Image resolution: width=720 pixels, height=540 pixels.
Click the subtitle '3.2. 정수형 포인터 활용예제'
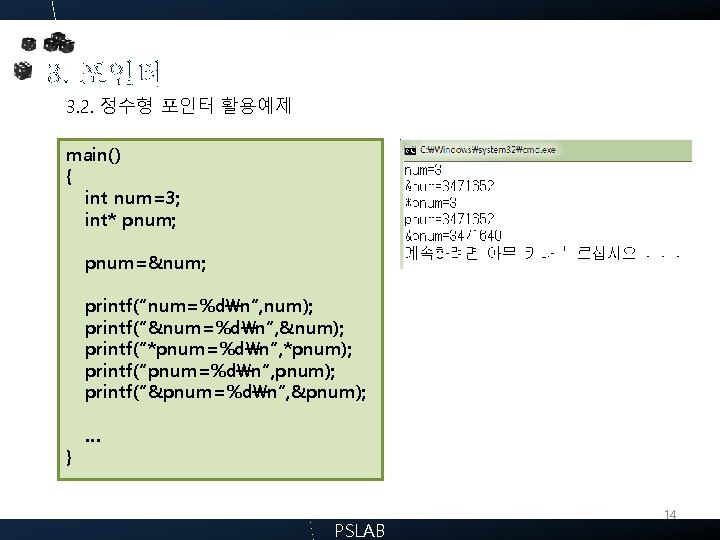point(179,106)
